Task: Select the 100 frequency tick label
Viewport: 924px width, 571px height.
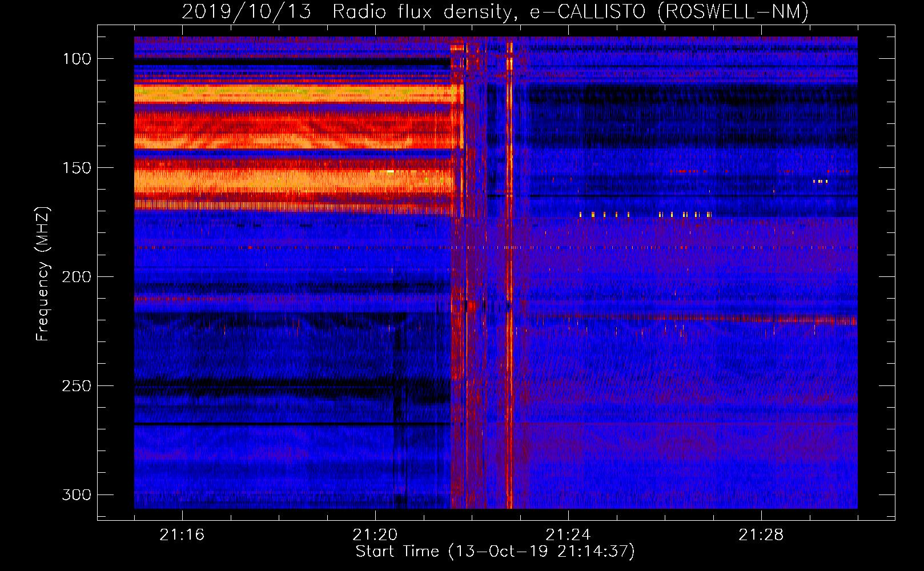Action: (x=77, y=59)
